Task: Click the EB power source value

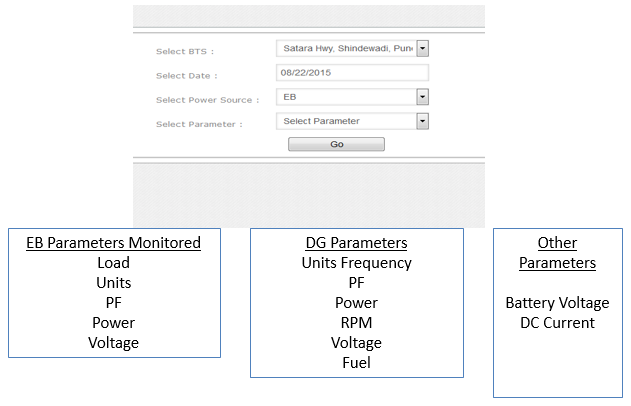Action: tap(345, 97)
